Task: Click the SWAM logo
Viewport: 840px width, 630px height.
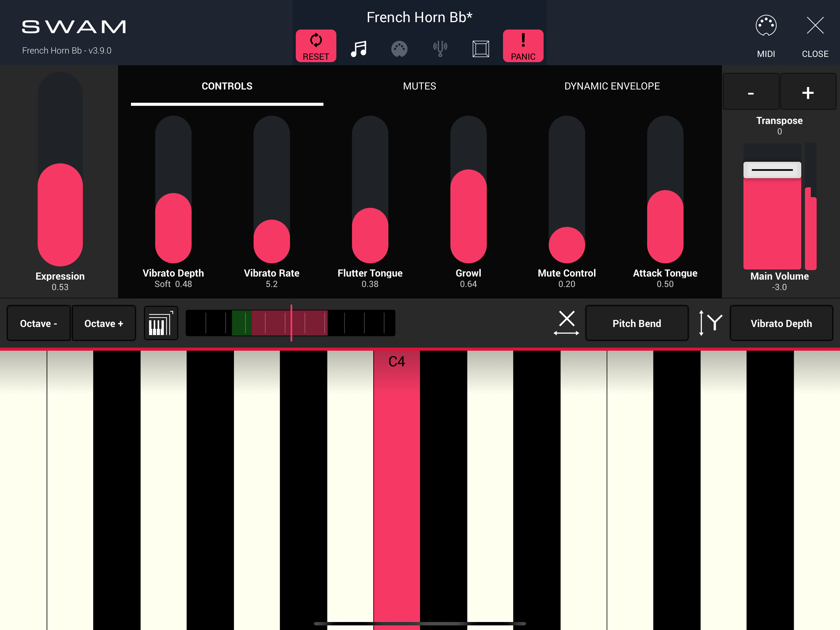Action: click(74, 26)
